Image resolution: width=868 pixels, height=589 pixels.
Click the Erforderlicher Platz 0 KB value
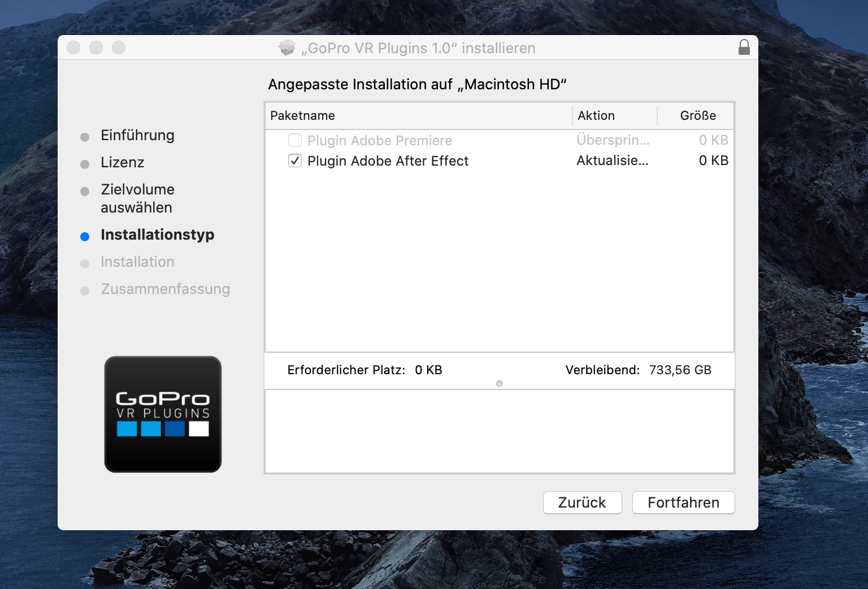(x=428, y=370)
